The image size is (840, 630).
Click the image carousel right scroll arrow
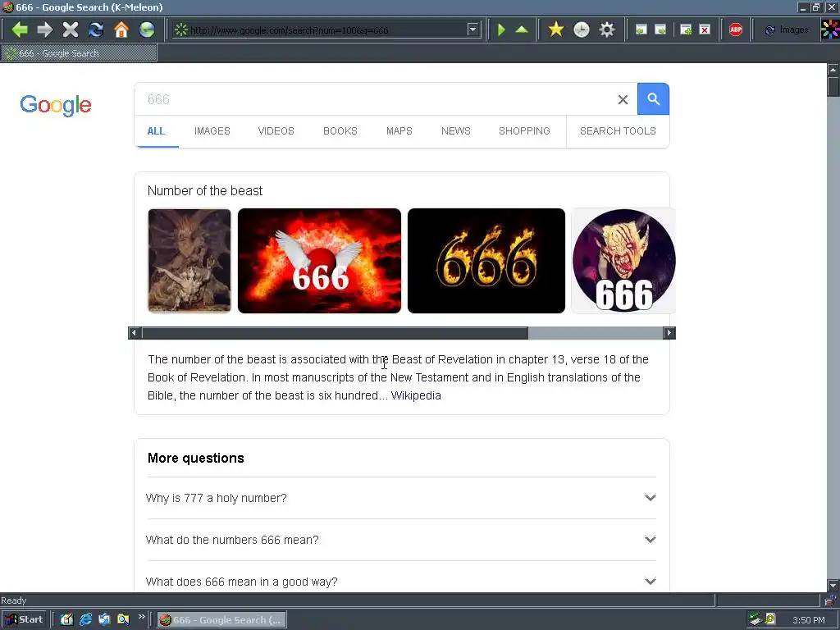(669, 333)
